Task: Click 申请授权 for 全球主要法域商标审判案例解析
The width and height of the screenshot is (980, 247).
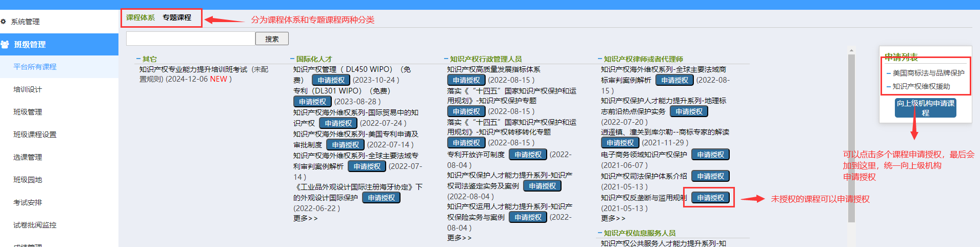Action: tap(675, 80)
